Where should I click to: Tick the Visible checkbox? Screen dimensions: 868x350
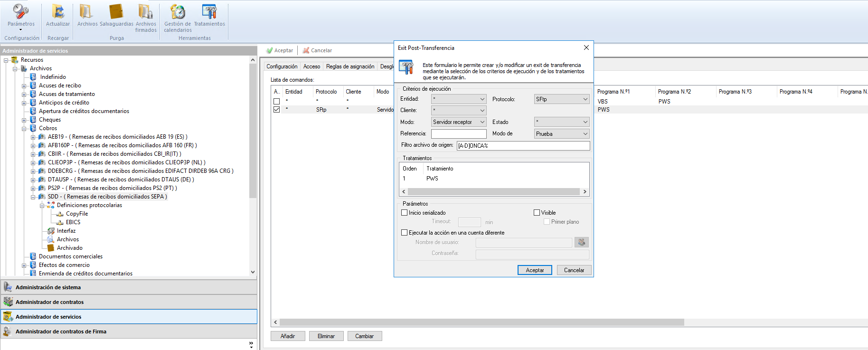click(537, 213)
